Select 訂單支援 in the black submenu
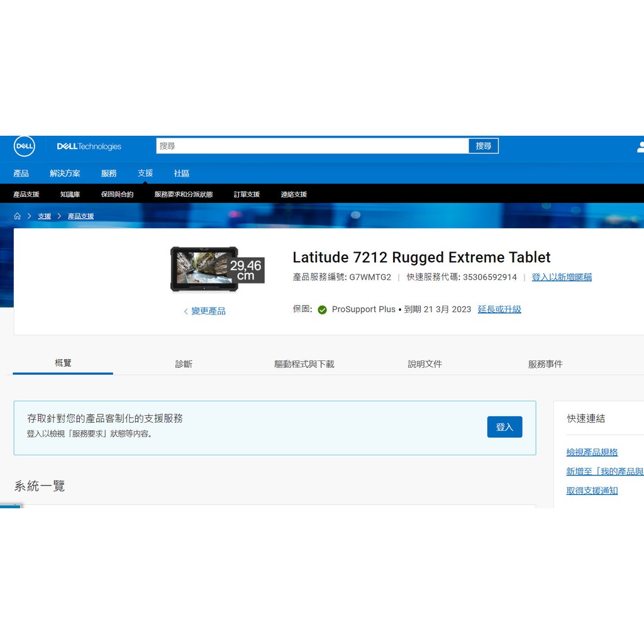The height and width of the screenshot is (644, 644). point(247,194)
